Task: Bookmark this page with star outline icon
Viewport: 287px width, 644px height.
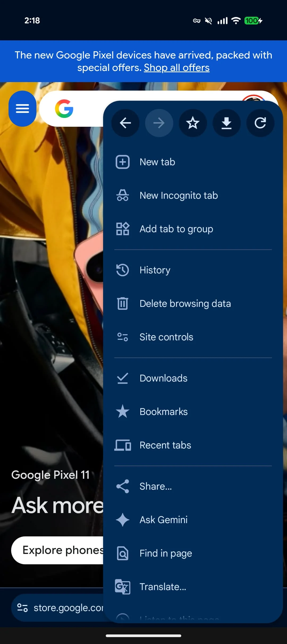Action: click(x=193, y=123)
